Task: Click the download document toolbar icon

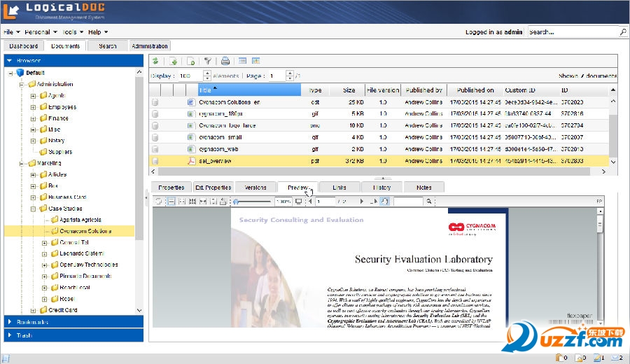Action: (173, 62)
